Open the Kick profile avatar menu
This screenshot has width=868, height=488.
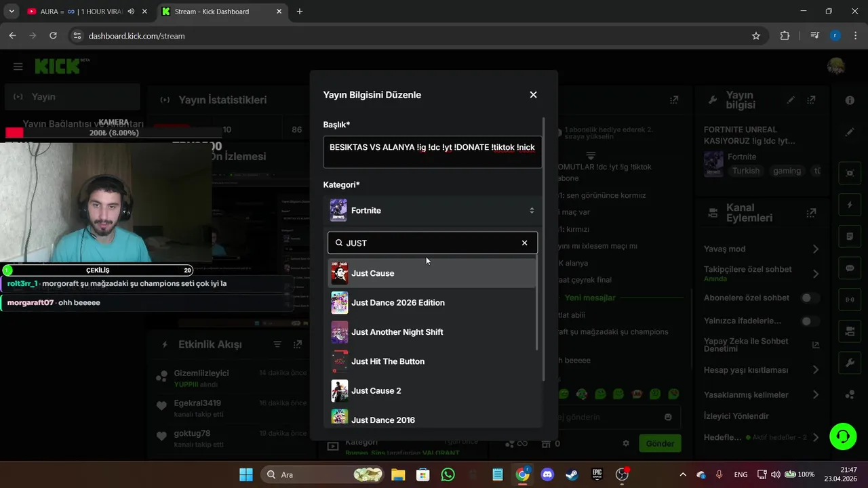pos(836,66)
